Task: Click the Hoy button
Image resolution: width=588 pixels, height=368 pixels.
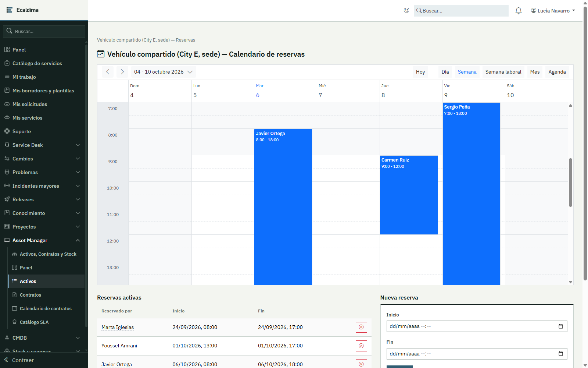Action: point(420,72)
